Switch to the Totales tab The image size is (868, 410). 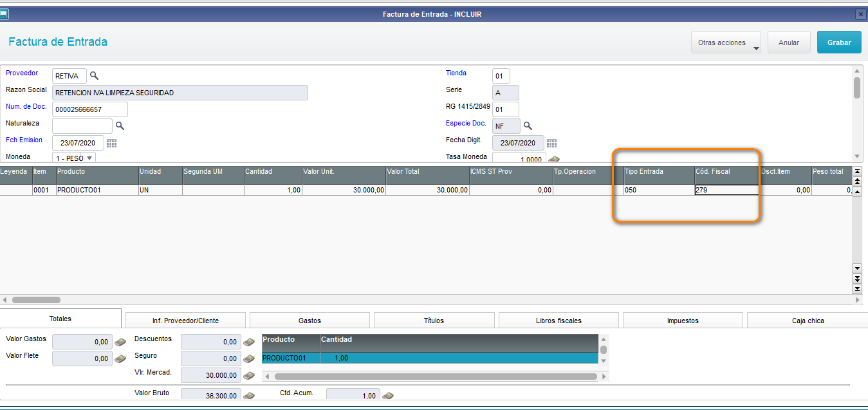click(60, 319)
